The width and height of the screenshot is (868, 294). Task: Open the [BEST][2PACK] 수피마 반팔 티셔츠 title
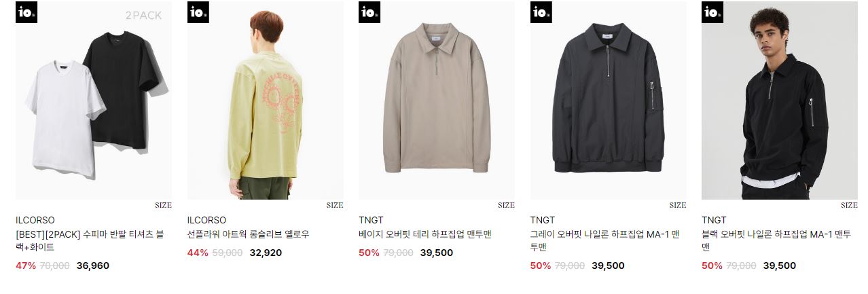coord(90,241)
